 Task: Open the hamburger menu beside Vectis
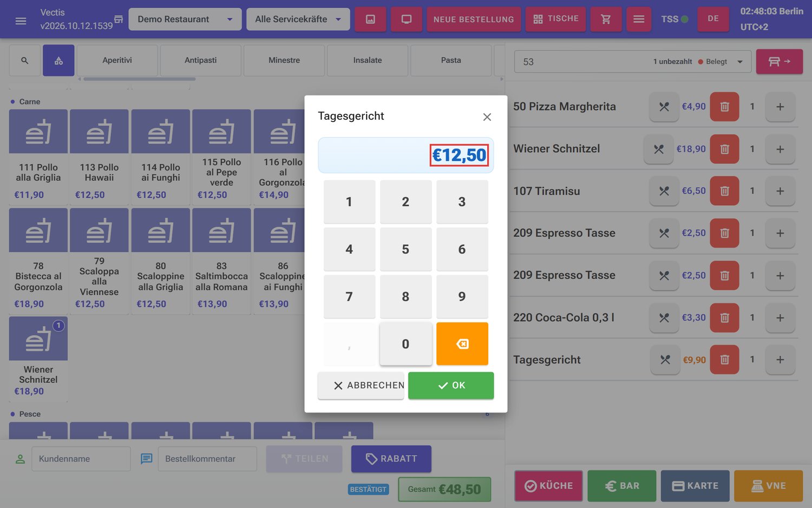pyautogui.click(x=21, y=21)
